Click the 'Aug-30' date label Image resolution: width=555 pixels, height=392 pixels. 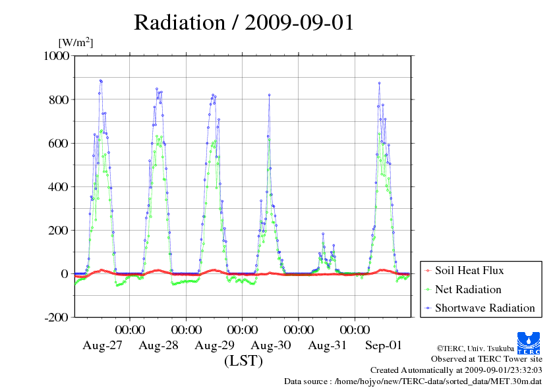[271, 345]
